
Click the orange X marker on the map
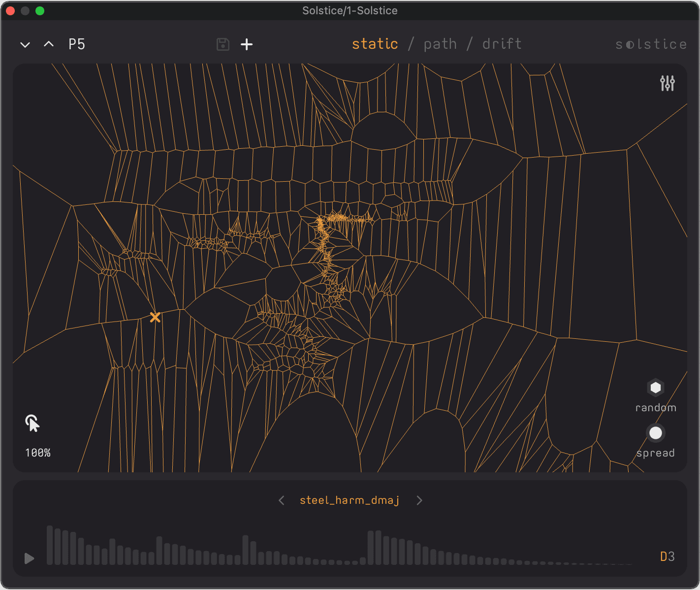(155, 317)
